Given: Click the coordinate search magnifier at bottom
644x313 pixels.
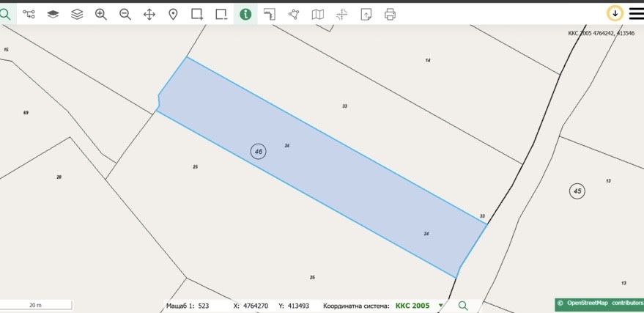Looking at the screenshot, I should (463, 305).
